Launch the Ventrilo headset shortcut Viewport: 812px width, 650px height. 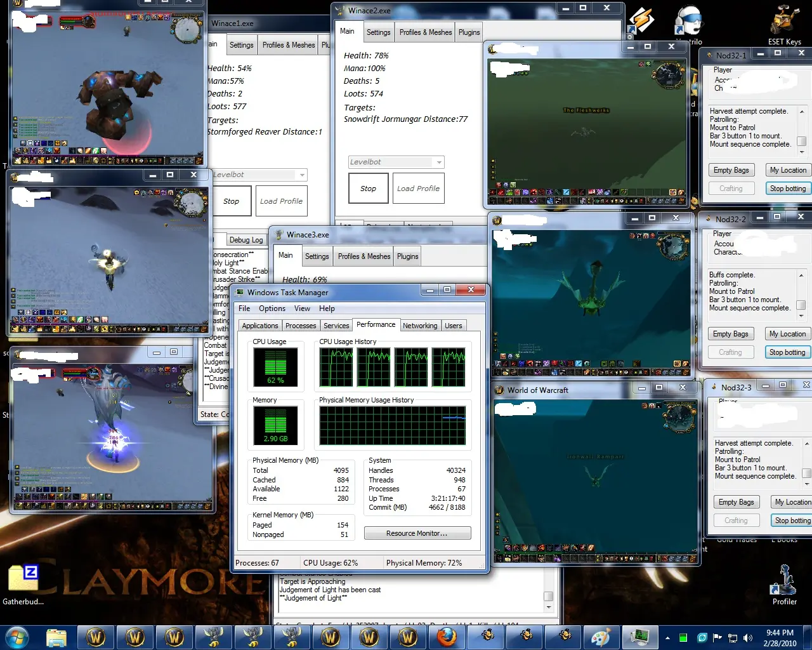[x=689, y=24]
